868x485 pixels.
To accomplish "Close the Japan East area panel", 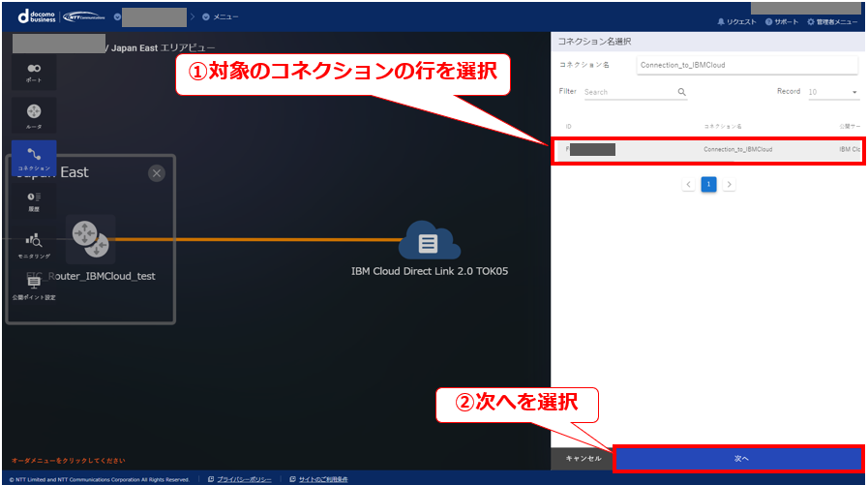I will pyautogui.click(x=157, y=173).
